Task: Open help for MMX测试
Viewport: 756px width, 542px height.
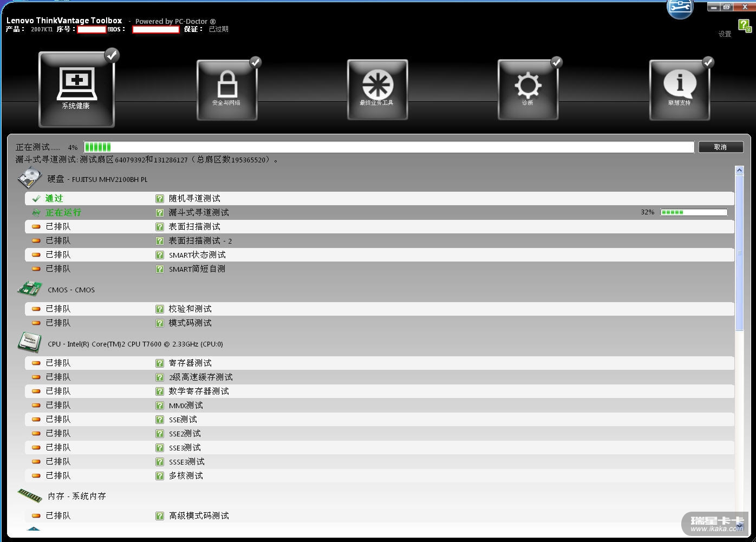Action: pyautogui.click(x=160, y=406)
